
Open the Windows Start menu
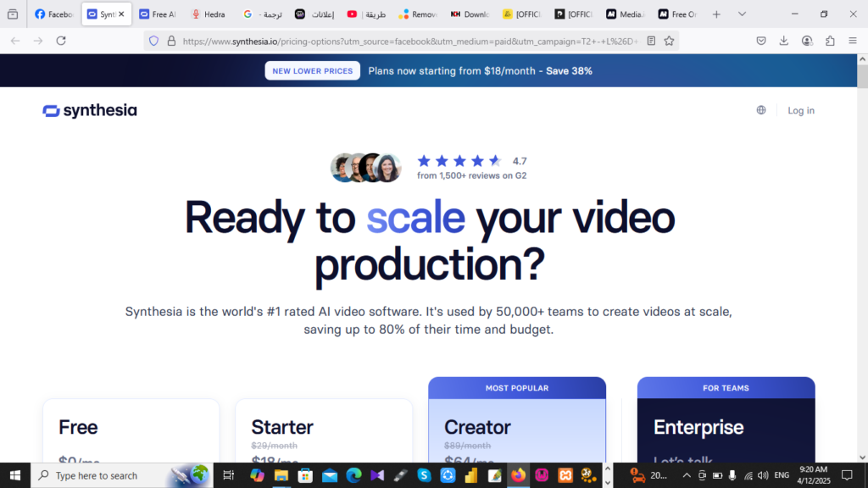pyautogui.click(x=15, y=475)
